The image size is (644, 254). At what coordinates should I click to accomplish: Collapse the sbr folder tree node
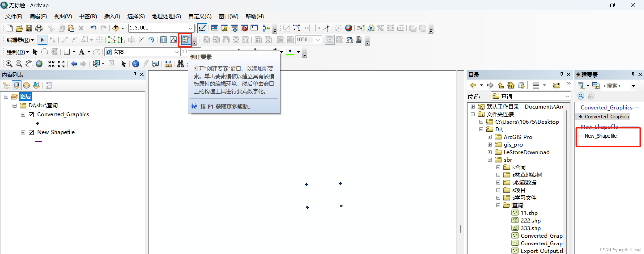489,160
